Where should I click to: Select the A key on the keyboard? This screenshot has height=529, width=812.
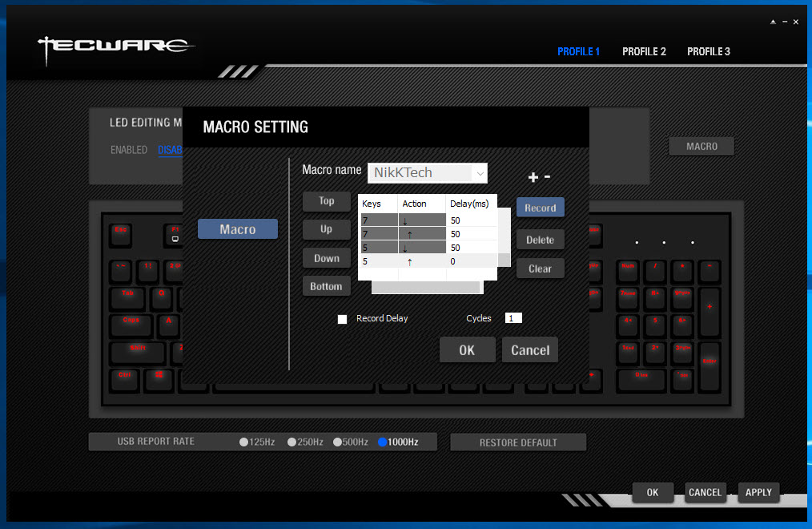point(168,326)
